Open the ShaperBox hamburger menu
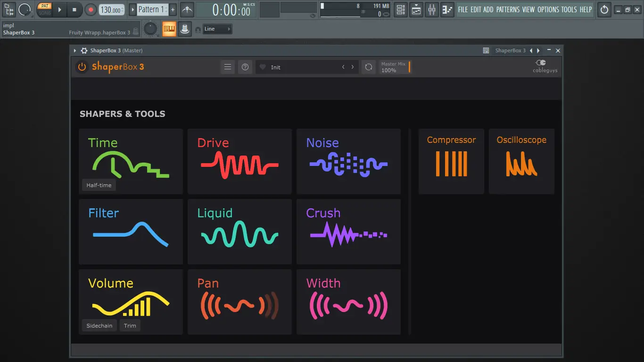This screenshot has height=362, width=644. pyautogui.click(x=228, y=67)
